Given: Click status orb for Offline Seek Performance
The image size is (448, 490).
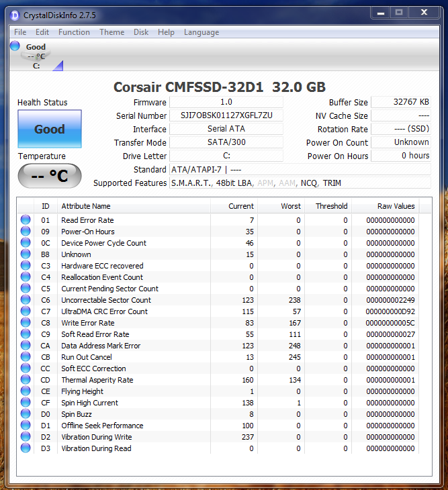Looking at the screenshot, I should pos(26,425).
